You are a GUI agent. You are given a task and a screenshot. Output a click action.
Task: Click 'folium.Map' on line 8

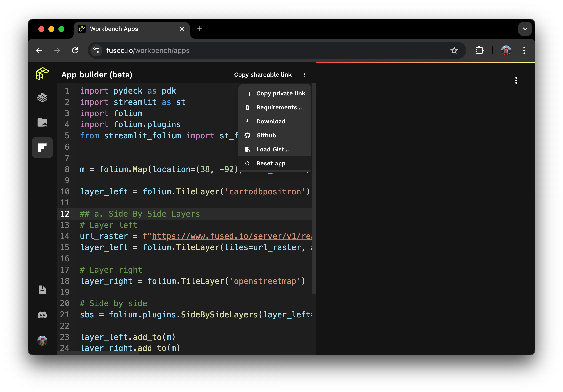point(123,169)
